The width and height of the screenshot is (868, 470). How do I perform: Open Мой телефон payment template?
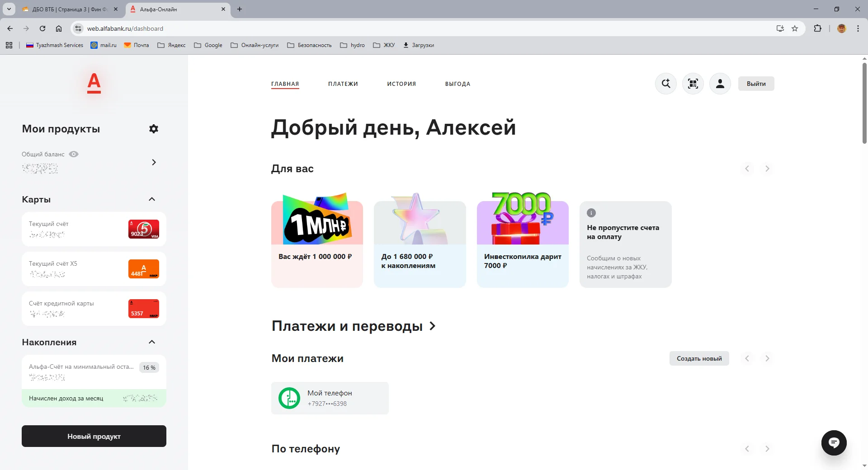pos(330,398)
